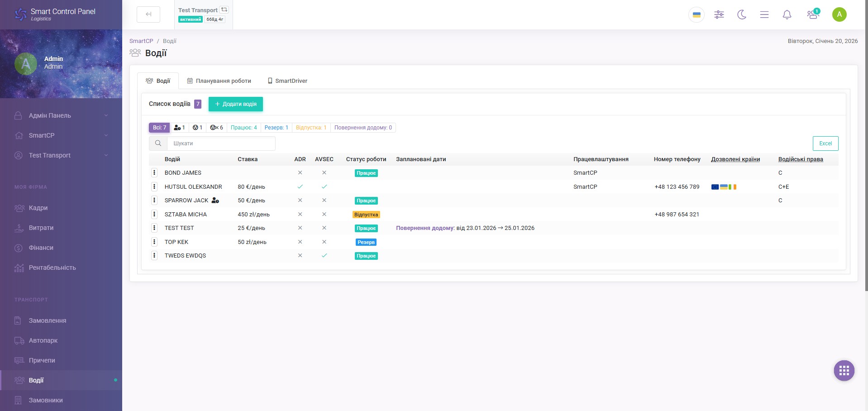
Task: Filter by the user icon count 1
Action: tap(179, 128)
